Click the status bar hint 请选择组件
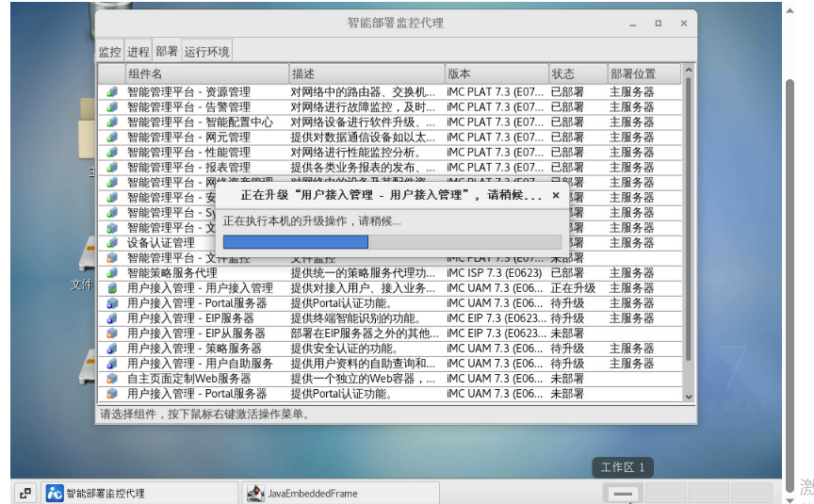 coord(205,414)
